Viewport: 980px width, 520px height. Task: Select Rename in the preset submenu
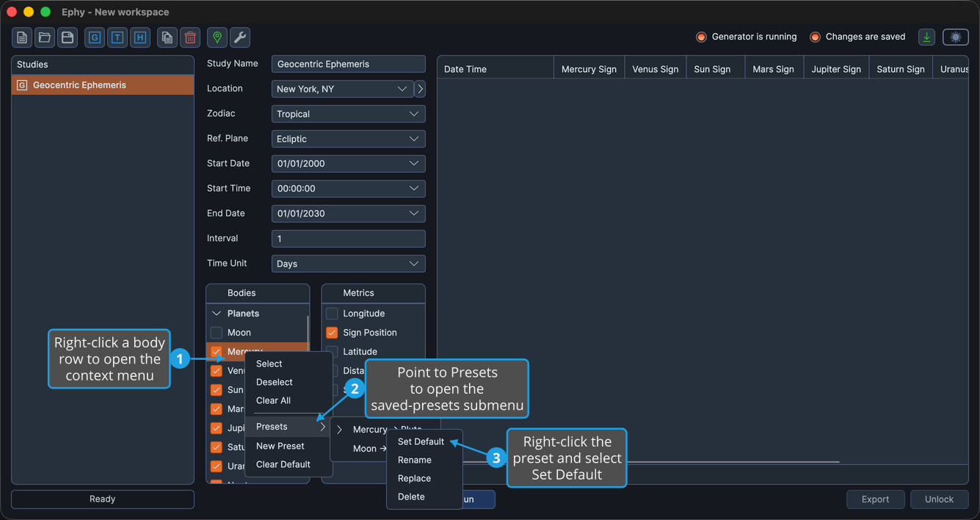point(424,460)
